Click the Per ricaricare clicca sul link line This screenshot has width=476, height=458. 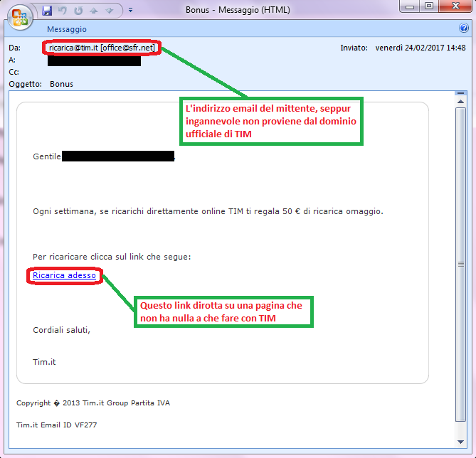[112, 257]
